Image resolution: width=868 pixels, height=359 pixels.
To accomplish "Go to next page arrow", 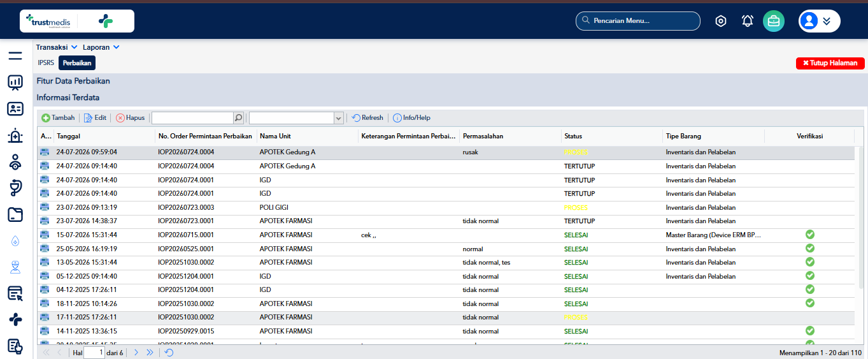I will (136, 352).
